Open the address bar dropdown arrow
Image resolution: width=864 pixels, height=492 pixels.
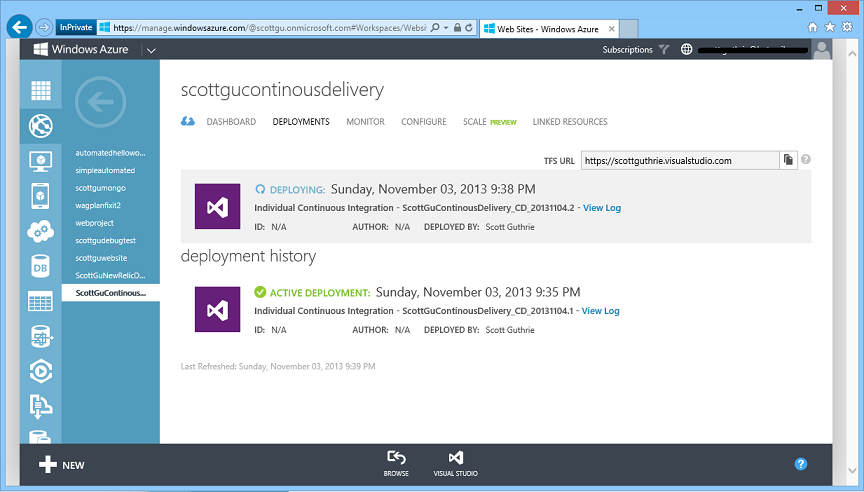(446, 28)
